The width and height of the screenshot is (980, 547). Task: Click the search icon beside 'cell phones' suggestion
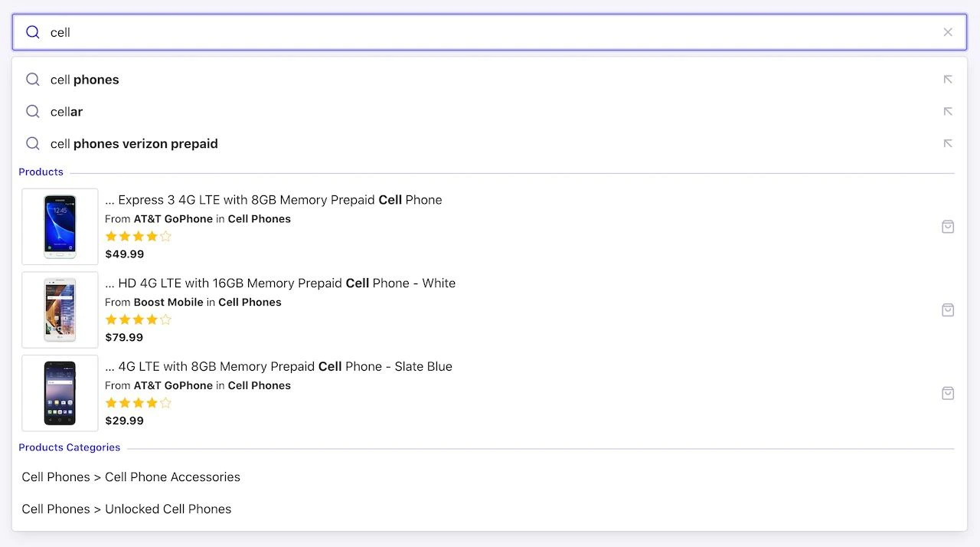[x=31, y=80]
